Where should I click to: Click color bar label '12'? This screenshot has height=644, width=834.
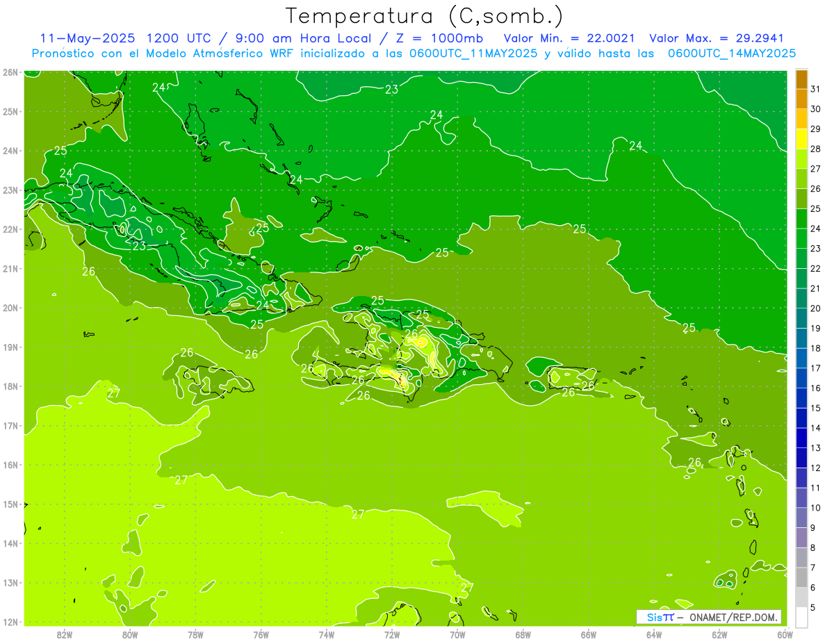pos(815,468)
